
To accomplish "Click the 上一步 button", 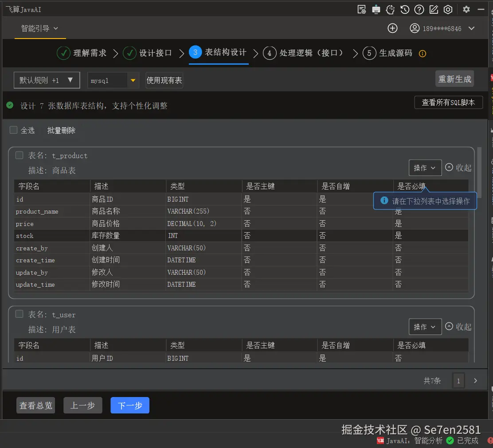I will coord(83,405).
